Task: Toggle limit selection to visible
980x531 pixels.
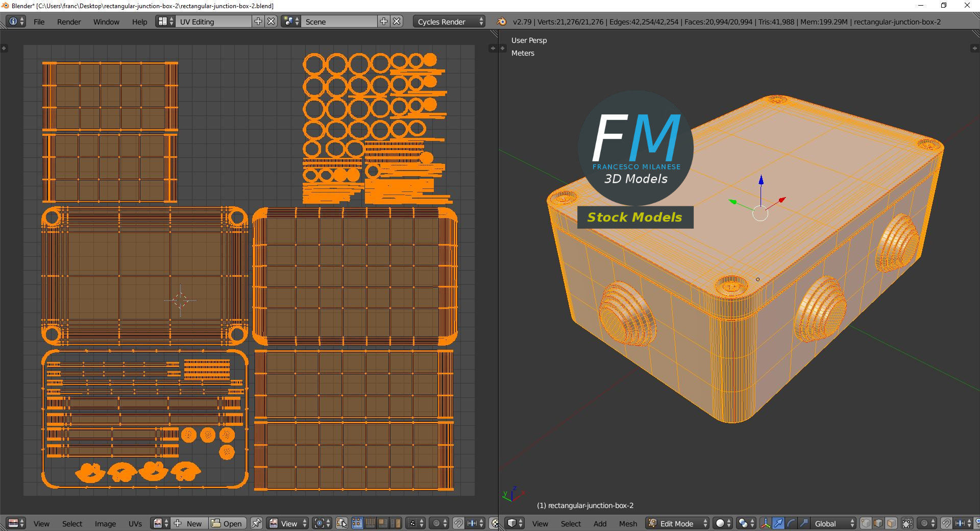Action: coord(907,523)
